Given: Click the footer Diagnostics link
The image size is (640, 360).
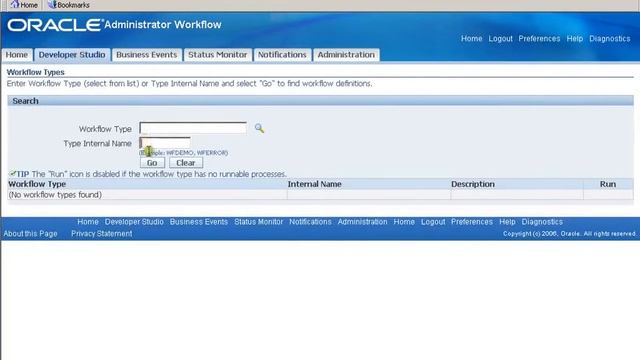Looking at the screenshot, I should (542, 222).
